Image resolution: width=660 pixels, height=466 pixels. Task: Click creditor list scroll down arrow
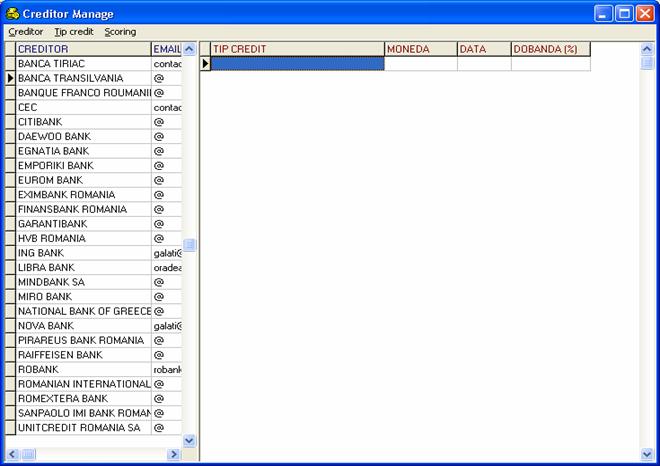(x=189, y=441)
